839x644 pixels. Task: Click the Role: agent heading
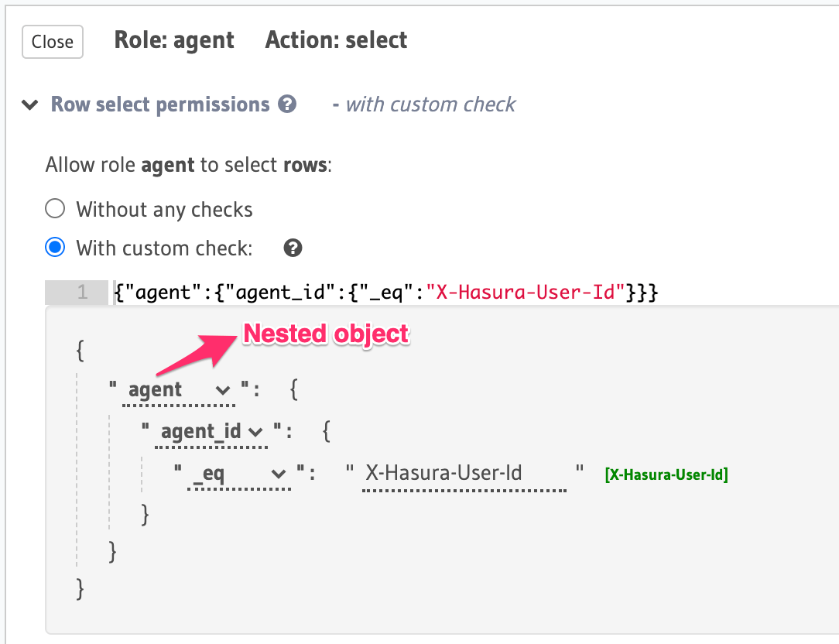coord(174,40)
